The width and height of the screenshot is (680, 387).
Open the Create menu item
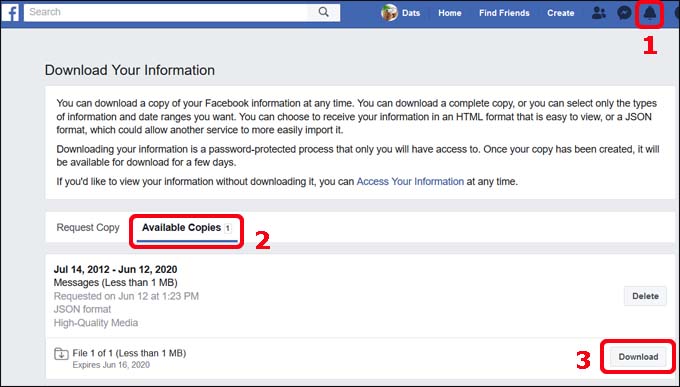(x=560, y=13)
